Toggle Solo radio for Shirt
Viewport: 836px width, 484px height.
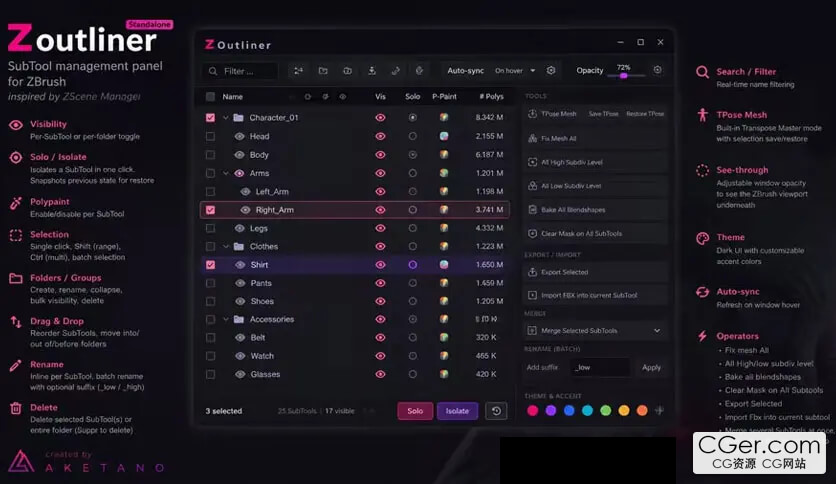click(413, 264)
